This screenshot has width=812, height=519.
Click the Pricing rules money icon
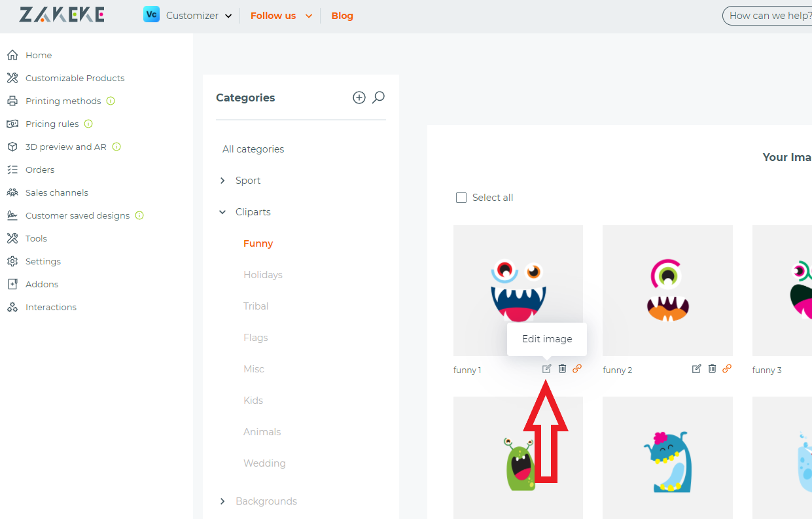pos(12,124)
